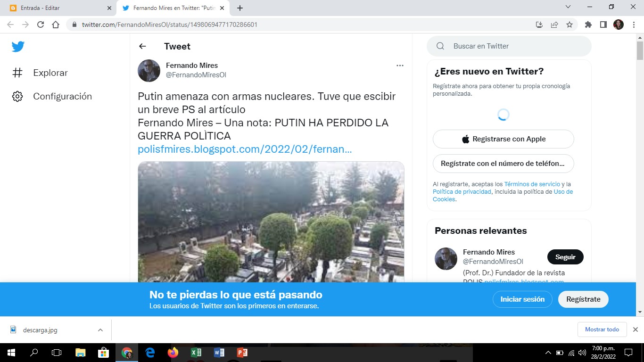The image size is (644, 362).
Task: Open Fernando Mires in Personas relevantes
Action: pos(489,252)
